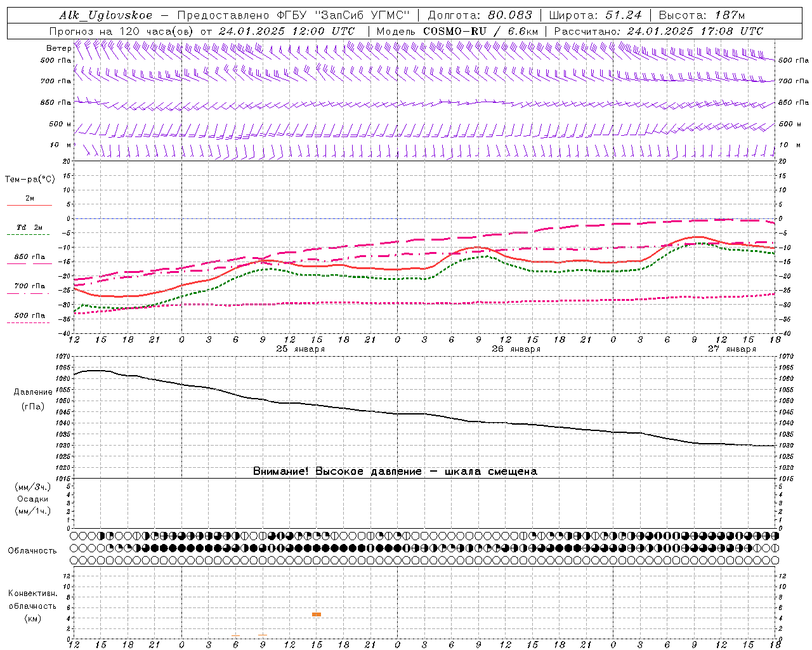
Task: Click the '850 гПа' label in temperature legend
Action: [30, 257]
